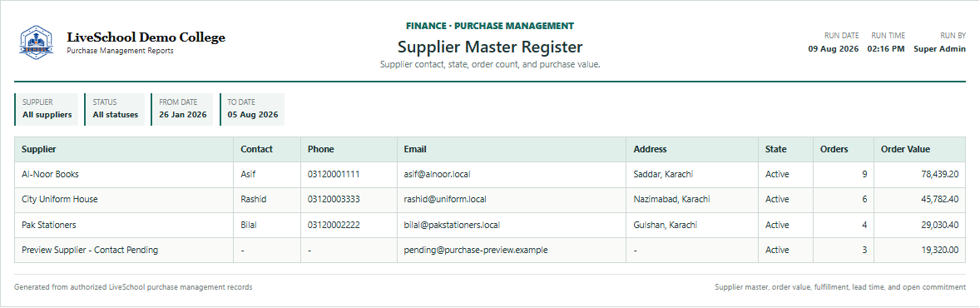Click the LiveSchool Demo College heading
This screenshot has height=308, width=980.
(x=146, y=37)
